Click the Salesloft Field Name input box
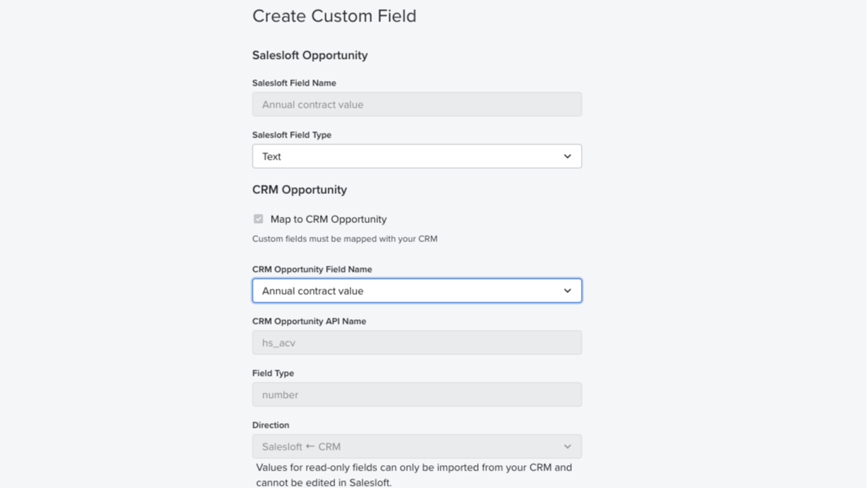868x488 pixels. pos(417,105)
